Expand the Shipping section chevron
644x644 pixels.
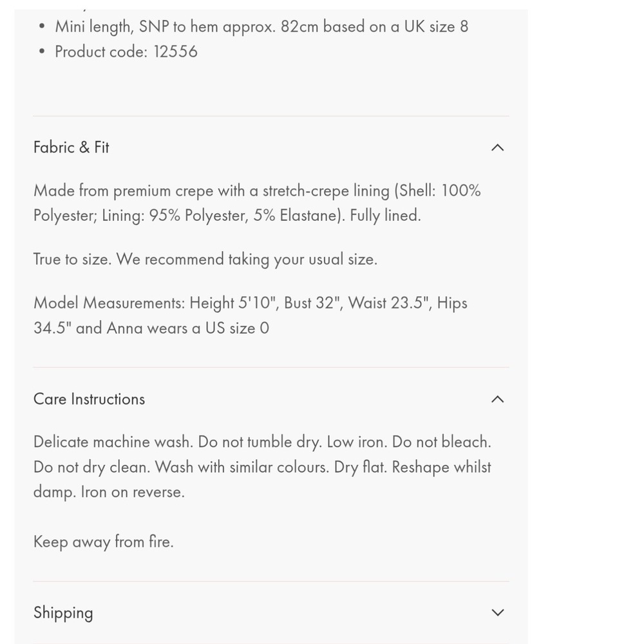497,612
